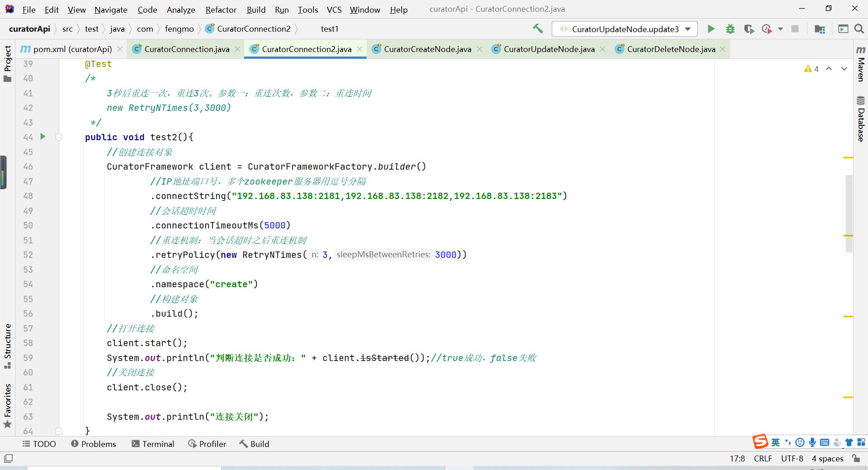Click the bottom yellow warning stripe marker

pyautogui.click(x=848, y=397)
